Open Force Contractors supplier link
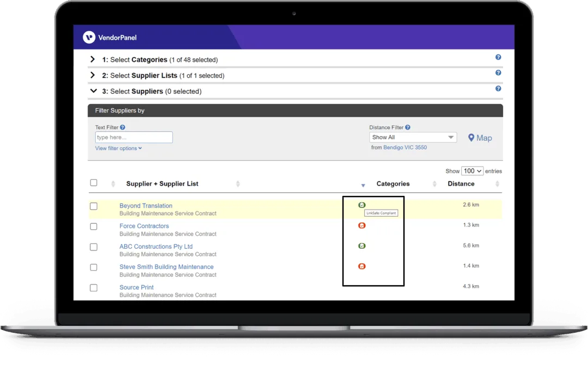 click(x=144, y=226)
